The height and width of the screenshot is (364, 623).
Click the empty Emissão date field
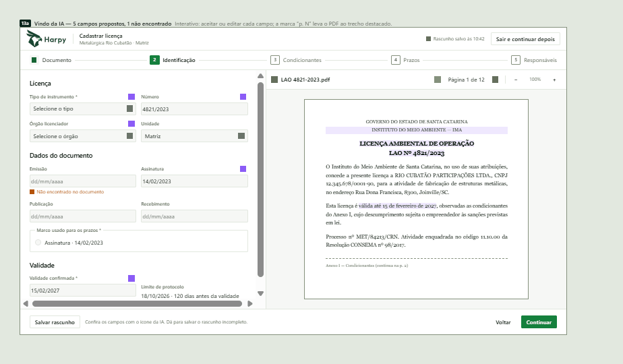click(83, 181)
